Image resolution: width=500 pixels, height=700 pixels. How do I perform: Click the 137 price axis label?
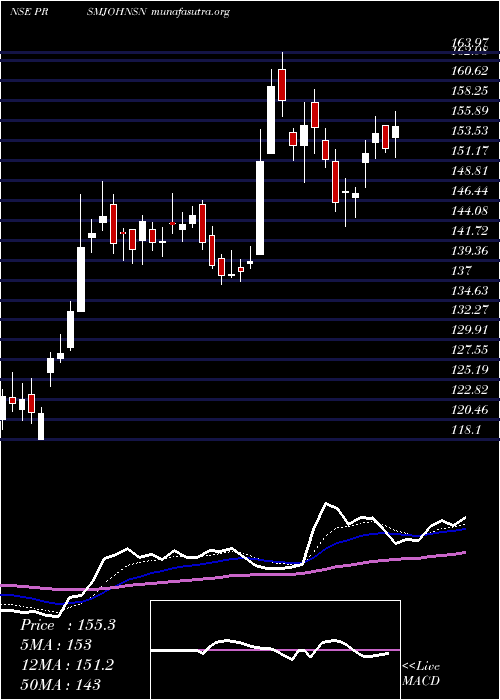461,270
